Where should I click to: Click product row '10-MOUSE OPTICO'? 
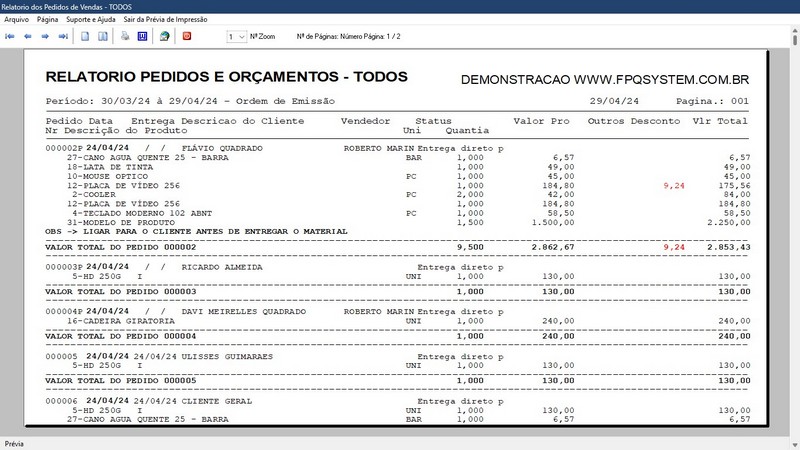107,177
